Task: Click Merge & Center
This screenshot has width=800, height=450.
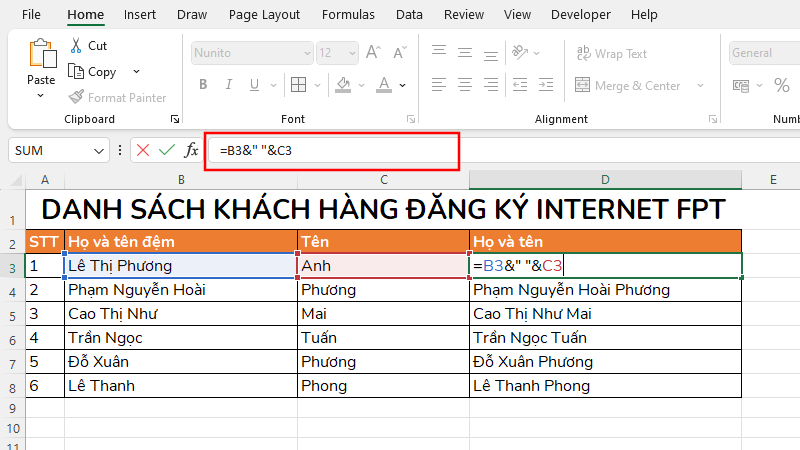Action: click(x=628, y=85)
